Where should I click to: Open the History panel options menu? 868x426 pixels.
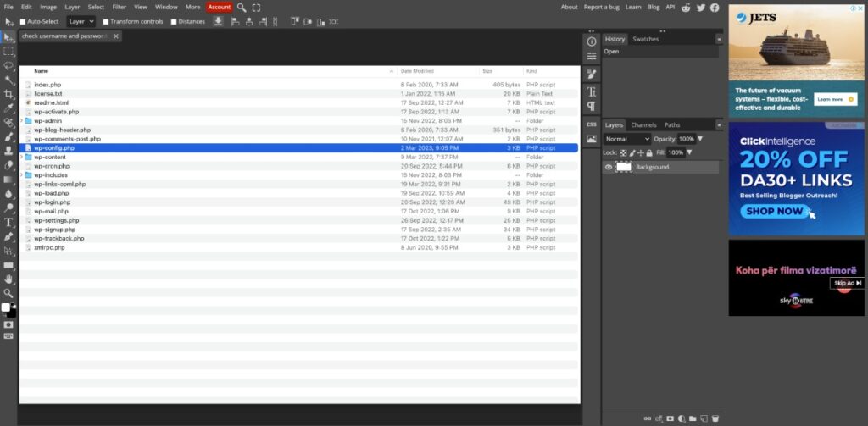tap(719, 39)
